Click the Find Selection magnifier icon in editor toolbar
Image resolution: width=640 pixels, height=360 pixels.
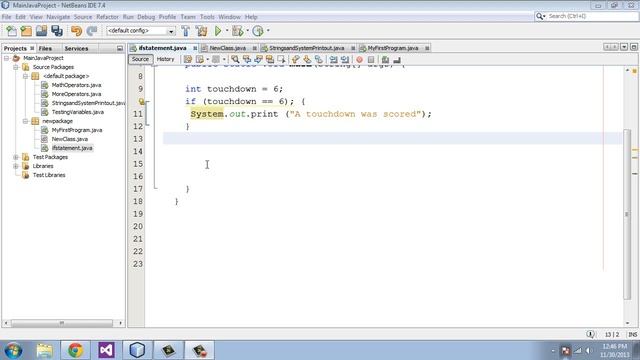(235, 60)
